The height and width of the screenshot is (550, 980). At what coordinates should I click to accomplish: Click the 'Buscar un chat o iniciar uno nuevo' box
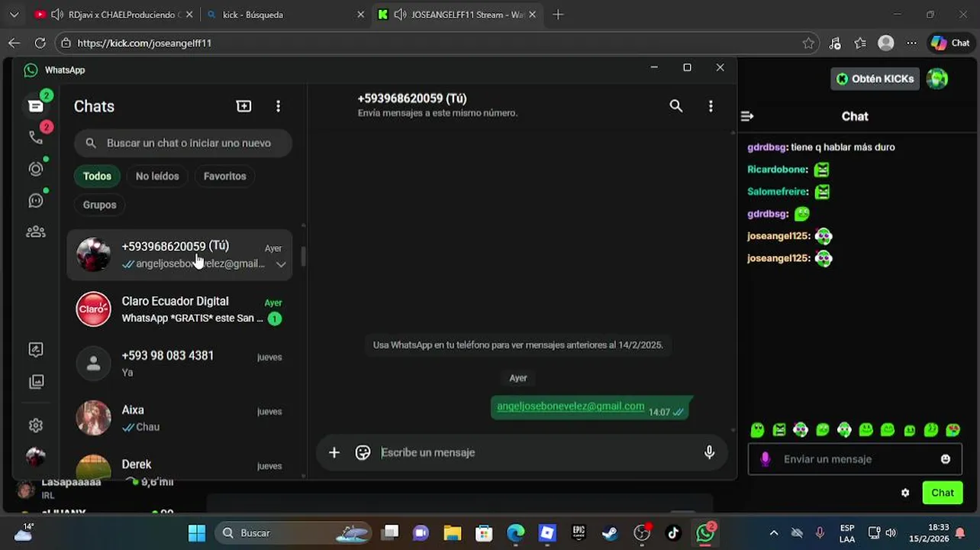[x=183, y=143]
